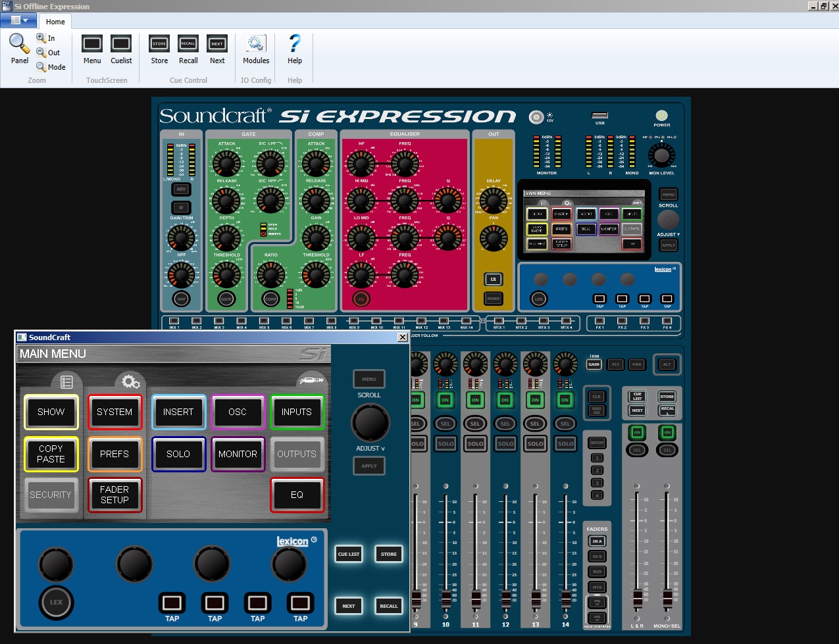
Task: Open the SYSTEM menu button
Action: (x=114, y=412)
